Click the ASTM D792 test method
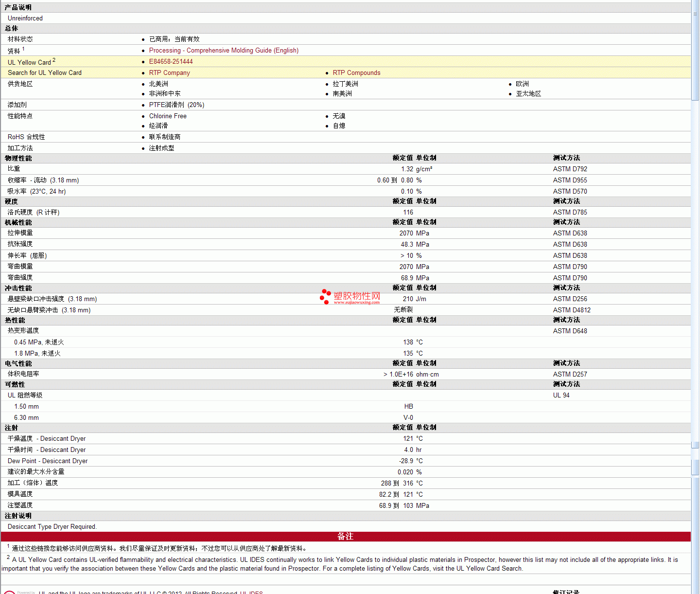Viewport: 700px width, 594px height. point(570,169)
